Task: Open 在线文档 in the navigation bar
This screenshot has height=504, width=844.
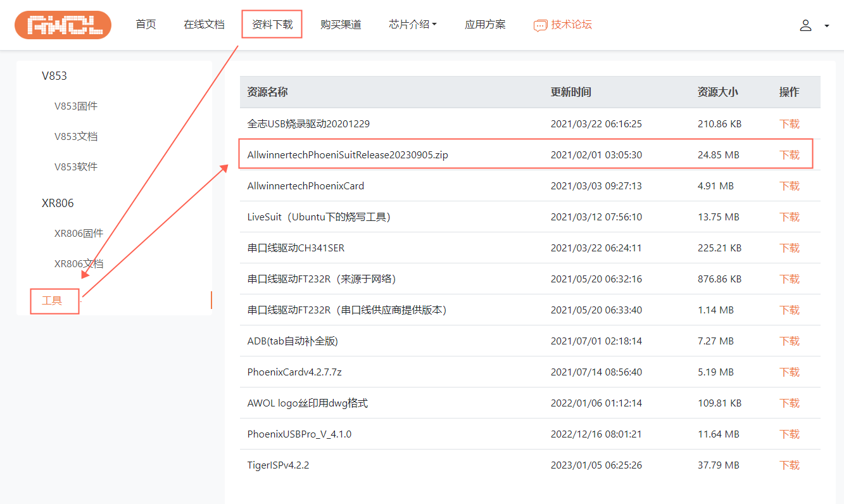Action: tap(204, 25)
